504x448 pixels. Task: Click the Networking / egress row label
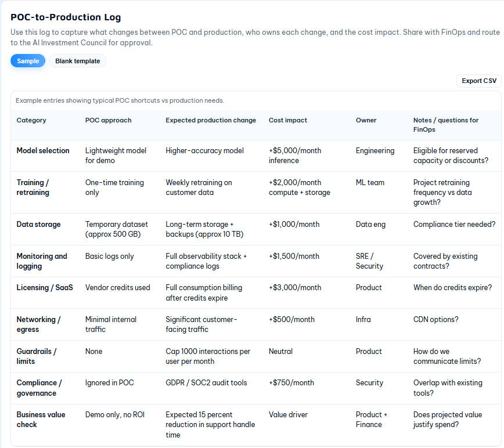click(38, 324)
